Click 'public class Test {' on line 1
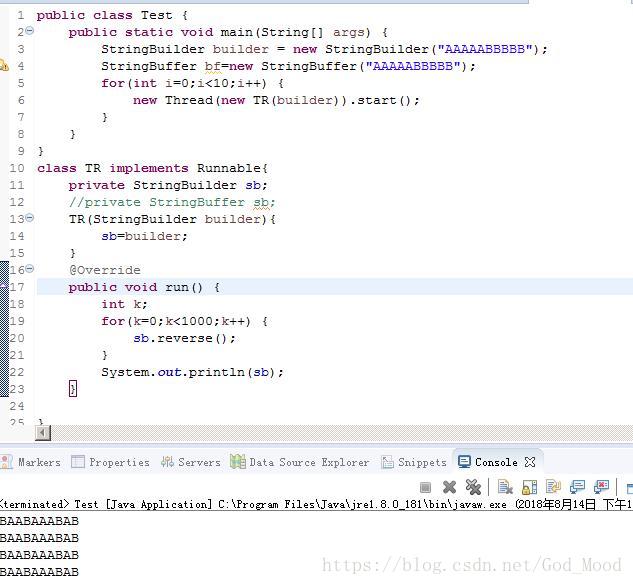Screen dimensions: 633x585 pos(112,15)
